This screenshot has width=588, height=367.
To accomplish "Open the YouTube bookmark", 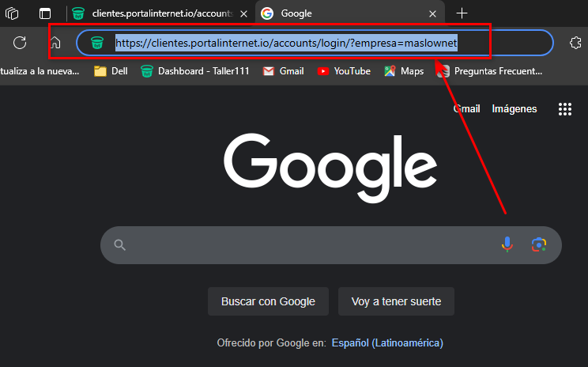I will 344,71.
